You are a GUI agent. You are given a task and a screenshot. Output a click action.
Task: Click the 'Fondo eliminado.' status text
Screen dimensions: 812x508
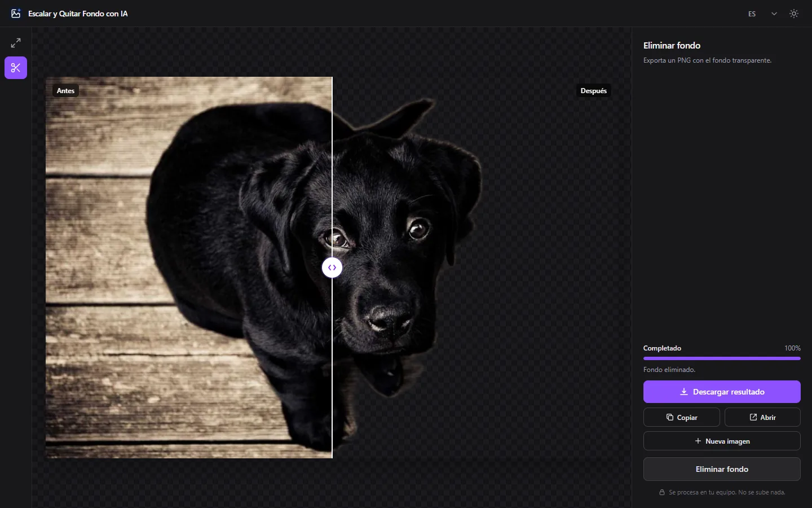click(669, 370)
